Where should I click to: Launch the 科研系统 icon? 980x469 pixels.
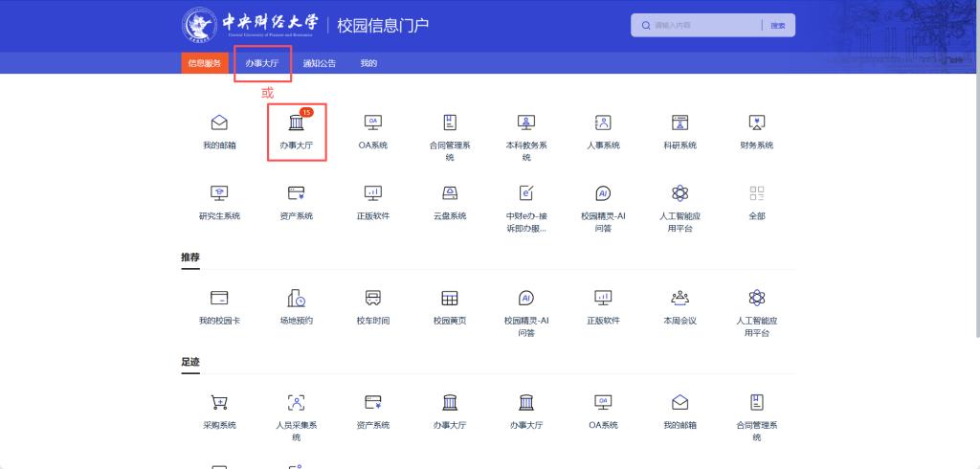[x=679, y=123]
